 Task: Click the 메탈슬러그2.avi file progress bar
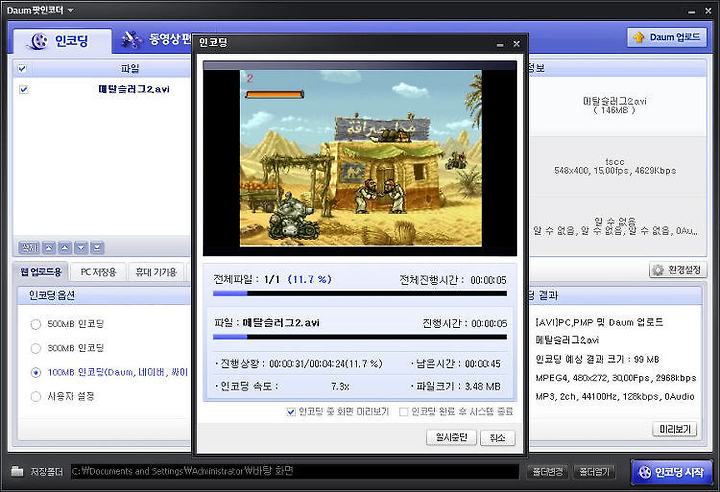360,337
